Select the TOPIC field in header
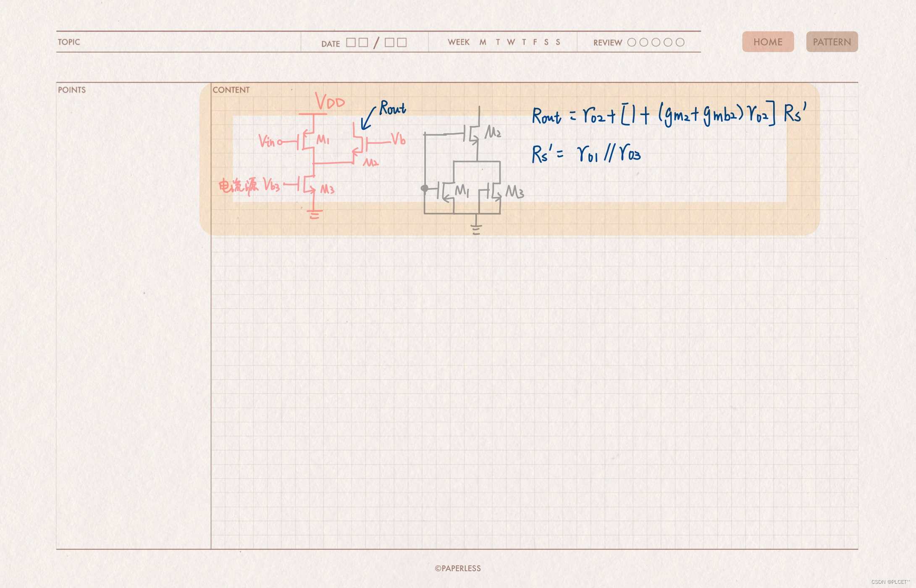This screenshot has height=588, width=916. coord(178,42)
